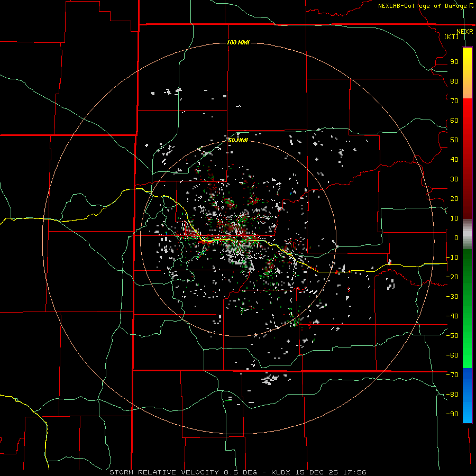Click the [KT] units label
This screenshot has width=476, height=476.
(452, 36)
